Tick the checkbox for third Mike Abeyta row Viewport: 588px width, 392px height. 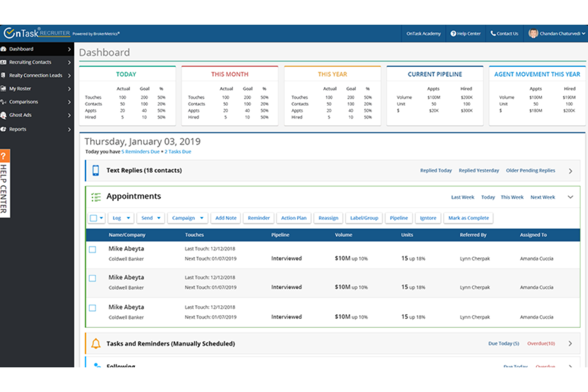tap(93, 308)
